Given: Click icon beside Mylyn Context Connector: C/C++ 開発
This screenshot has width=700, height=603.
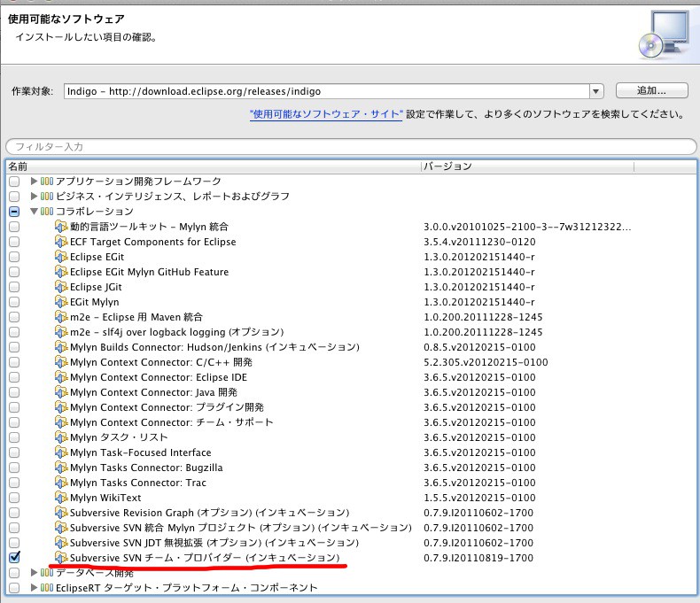Looking at the screenshot, I should tap(61, 361).
